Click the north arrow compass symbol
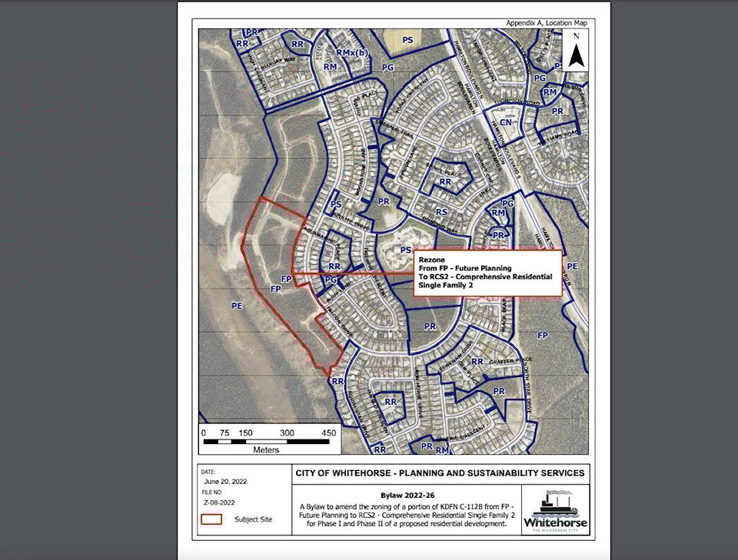Screen dimensions: 738x560 (576, 55)
